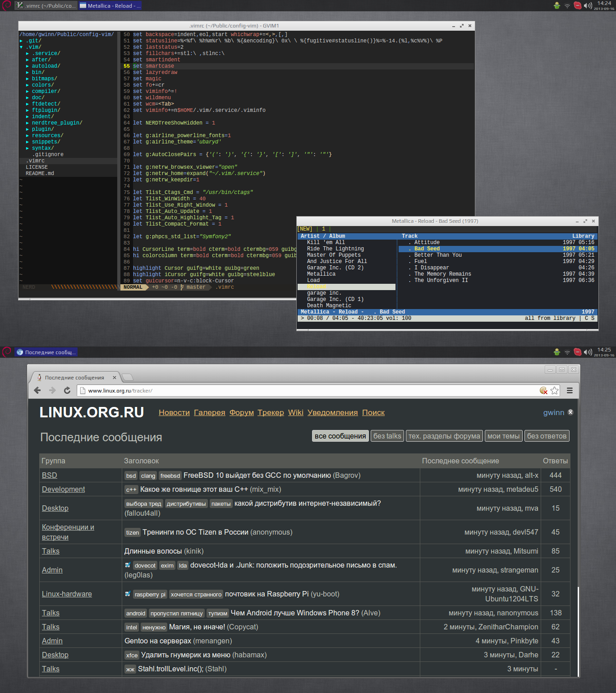Image resolution: width=616 pixels, height=693 pixels.
Task: Open Поиск in site navigation
Action: coord(373,412)
